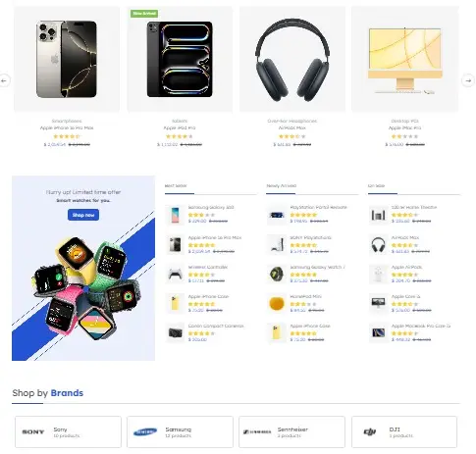
Task: Open the Canon Compact Cameras link
Action: [216, 326]
